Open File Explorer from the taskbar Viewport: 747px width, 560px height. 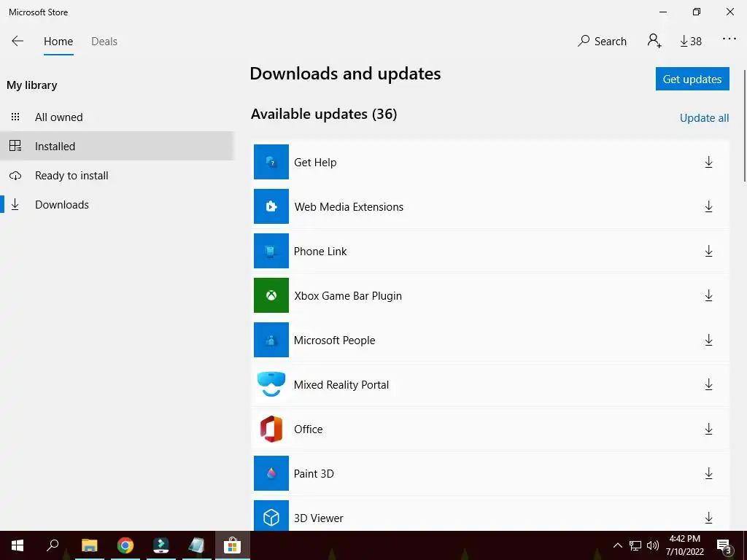tap(89, 545)
